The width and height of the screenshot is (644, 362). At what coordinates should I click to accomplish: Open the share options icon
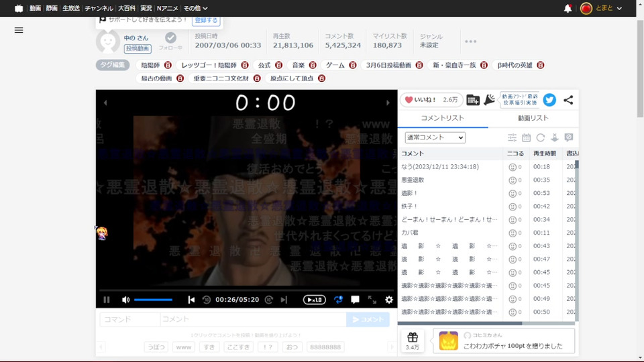pos(568,100)
